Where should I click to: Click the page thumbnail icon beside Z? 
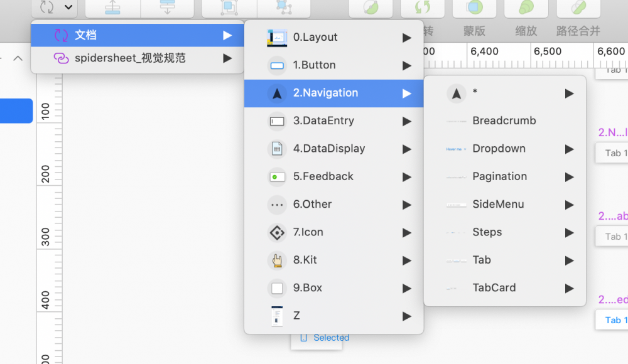pyautogui.click(x=277, y=316)
